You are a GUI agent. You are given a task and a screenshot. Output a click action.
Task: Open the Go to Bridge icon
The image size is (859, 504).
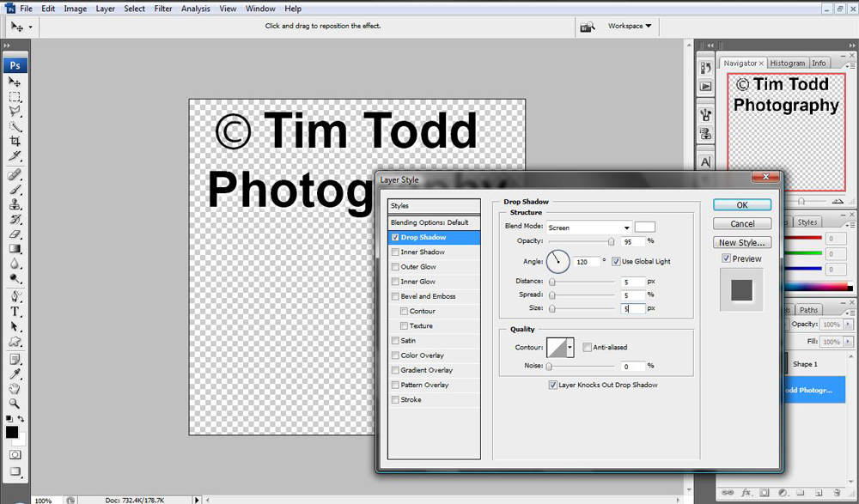click(x=588, y=27)
